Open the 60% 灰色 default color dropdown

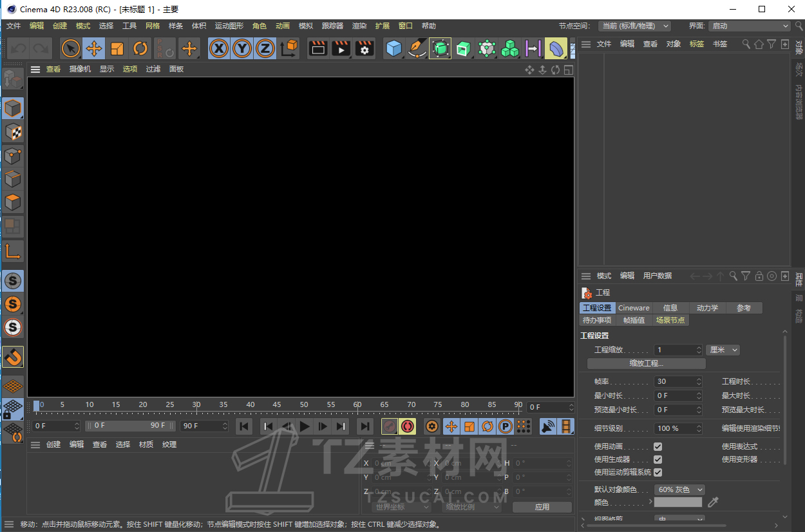point(679,489)
